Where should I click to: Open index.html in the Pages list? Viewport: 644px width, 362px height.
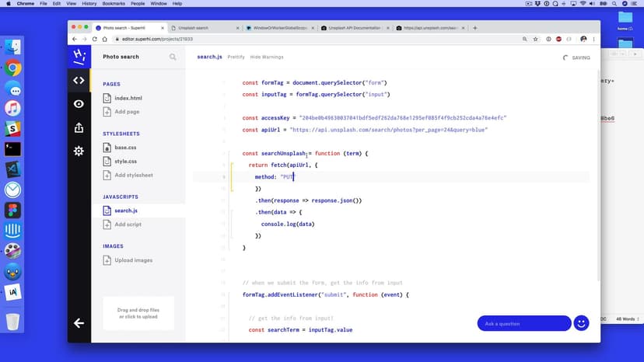[x=128, y=99]
